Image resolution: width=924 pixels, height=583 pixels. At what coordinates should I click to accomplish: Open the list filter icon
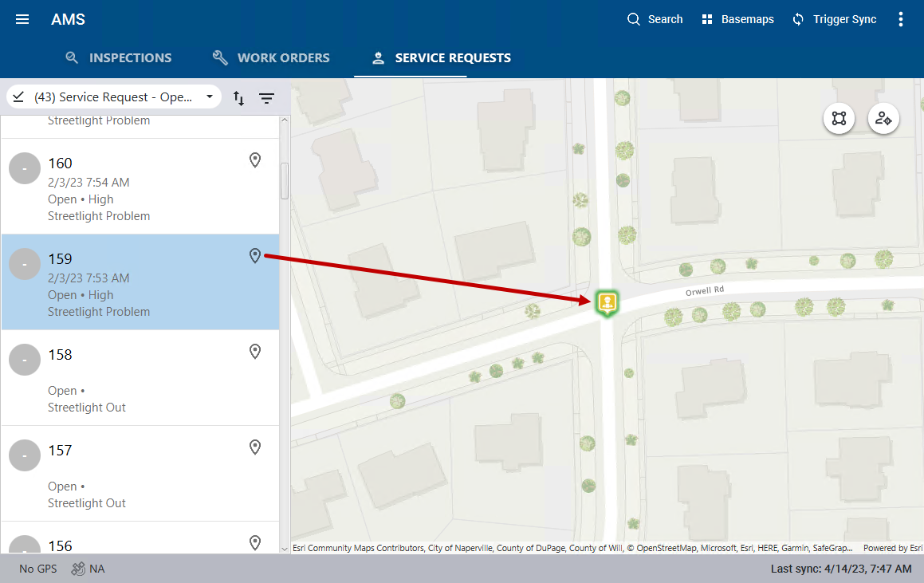click(x=266, y=98)
